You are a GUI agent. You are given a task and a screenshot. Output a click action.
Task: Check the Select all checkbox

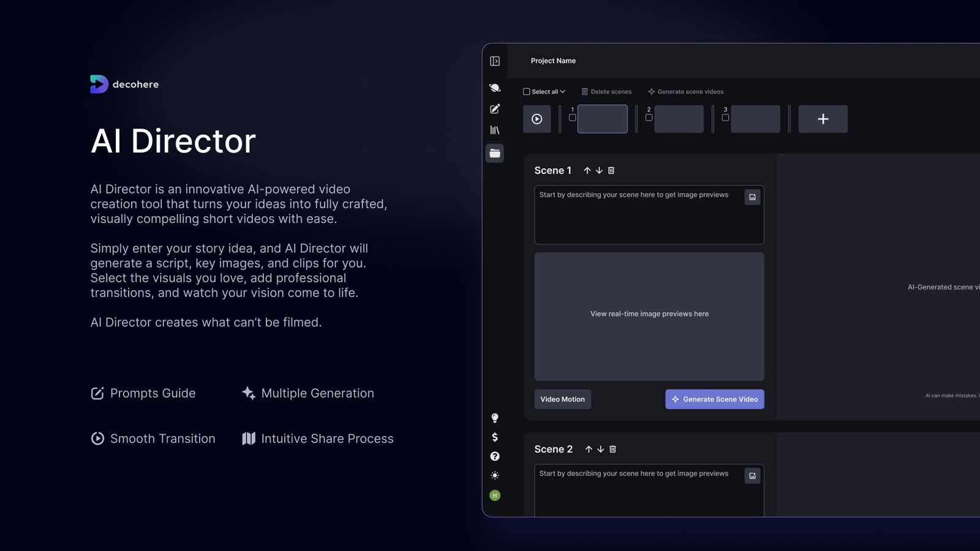[526, 92]
